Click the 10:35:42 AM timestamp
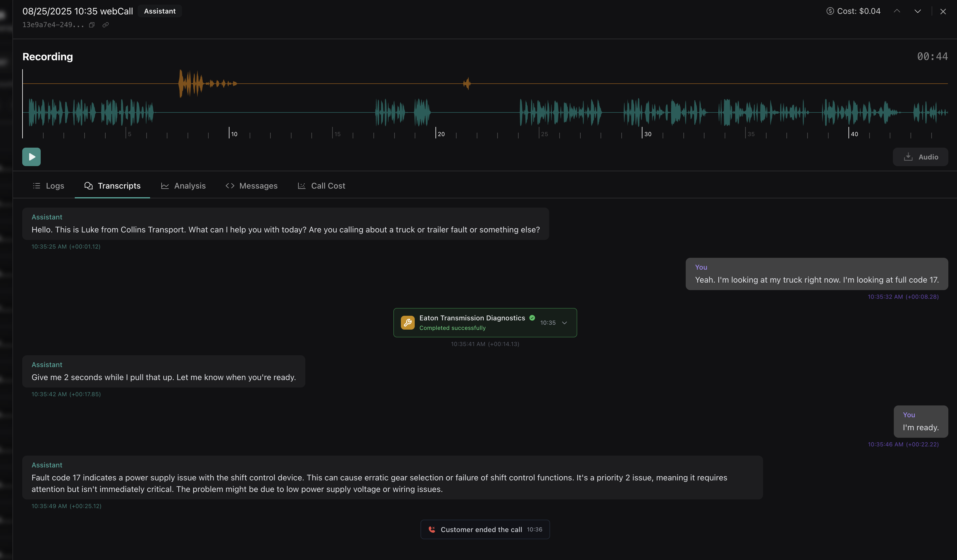Image resolution: width=957 pixels, height=560 pixels. click(x=66, y=394)
